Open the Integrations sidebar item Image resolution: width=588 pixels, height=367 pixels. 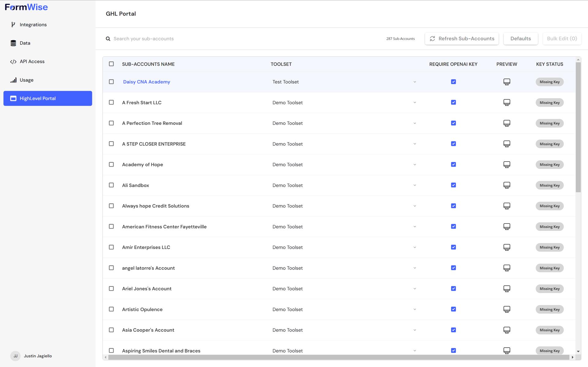(33, 25)
